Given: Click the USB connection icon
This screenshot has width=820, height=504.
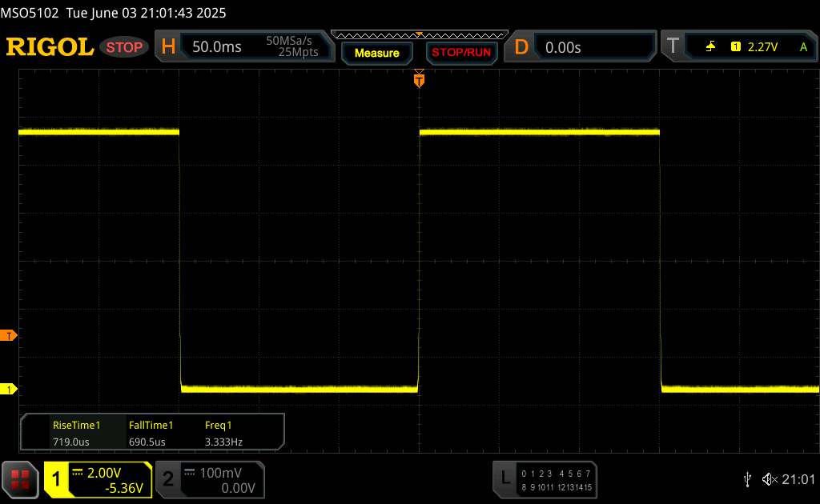Looking at the screenshot, I should [x=747, y=479].
